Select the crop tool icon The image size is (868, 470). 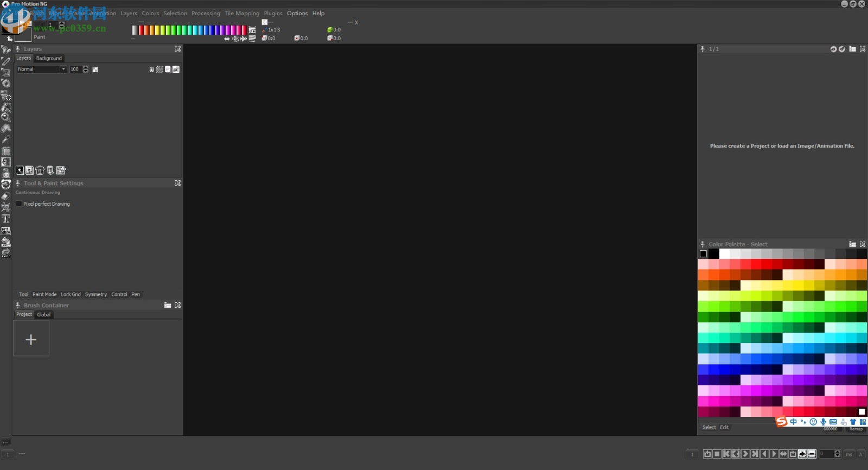pos(6,207)
